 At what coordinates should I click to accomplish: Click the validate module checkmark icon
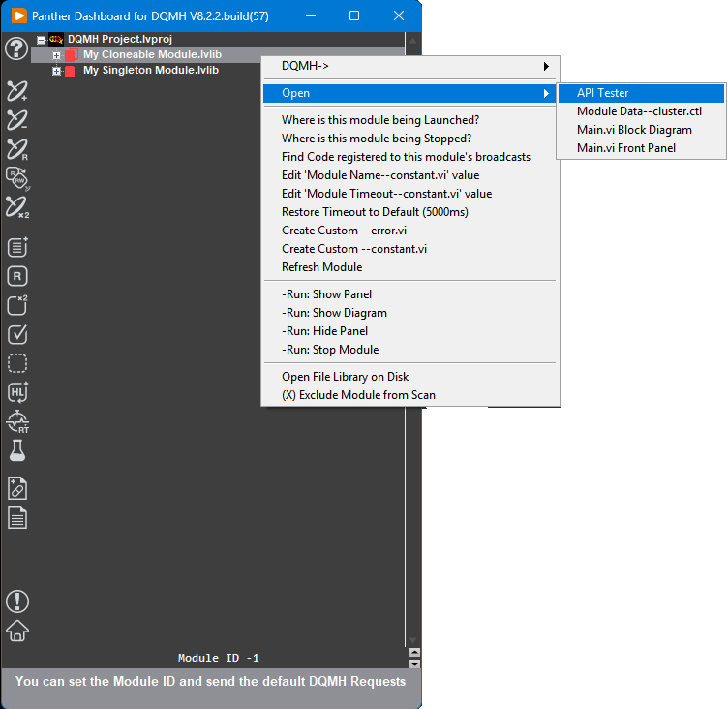click(17, 334)
